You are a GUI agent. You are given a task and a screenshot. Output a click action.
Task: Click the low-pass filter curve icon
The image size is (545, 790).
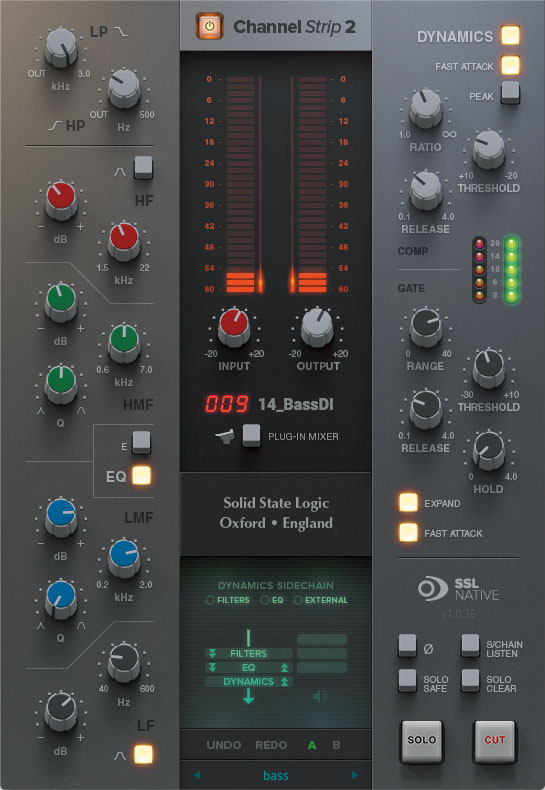121,31
